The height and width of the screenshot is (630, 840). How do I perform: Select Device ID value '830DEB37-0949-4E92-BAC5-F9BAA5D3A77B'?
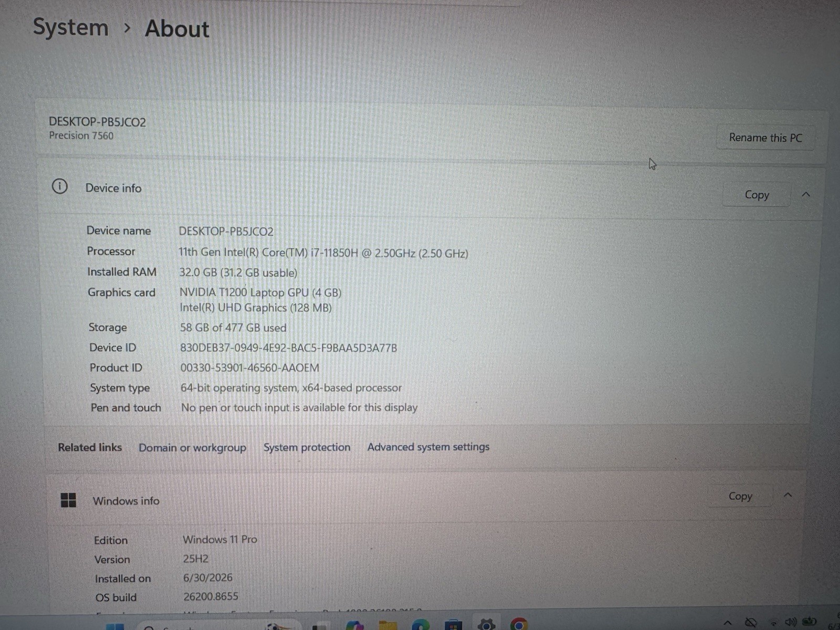coord(289,348)
